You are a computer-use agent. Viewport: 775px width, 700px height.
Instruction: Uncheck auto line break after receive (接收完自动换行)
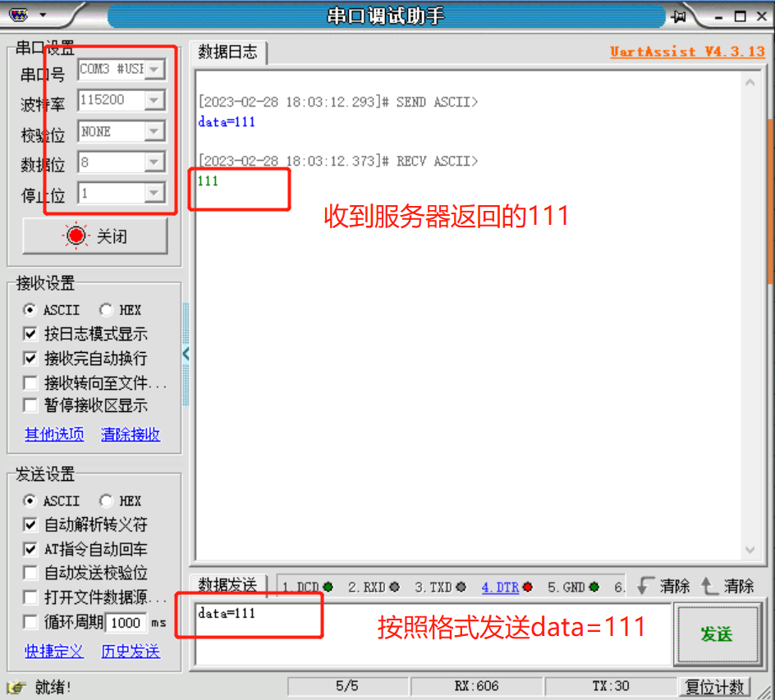pos(30,358)
